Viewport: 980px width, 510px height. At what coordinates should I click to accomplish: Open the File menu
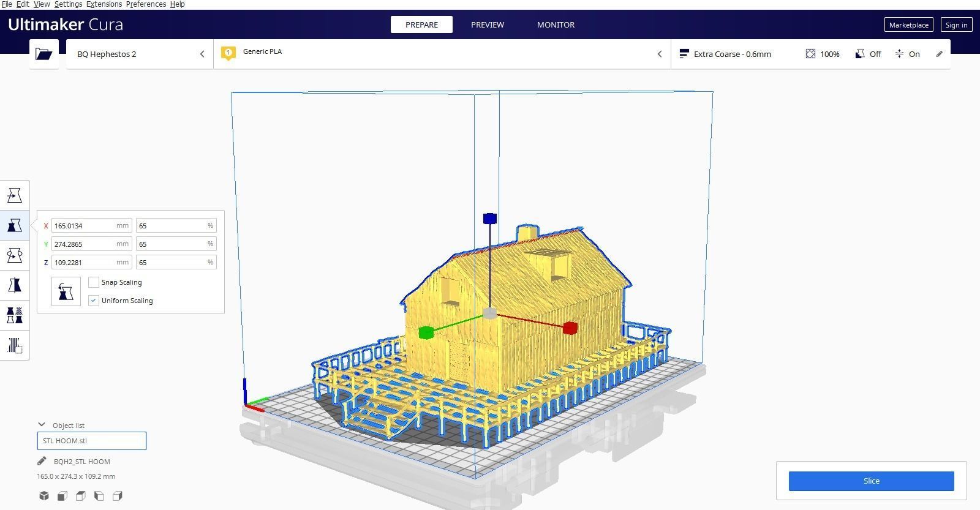pos(7,4)
